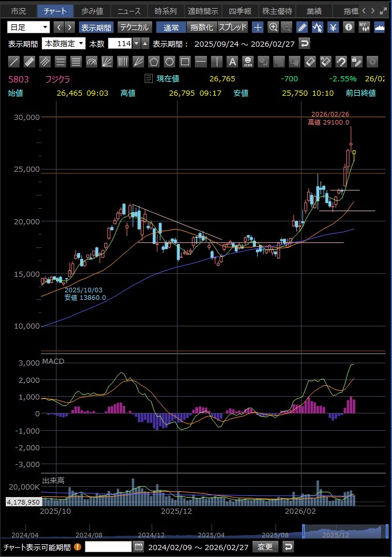The image size is (392, 557).
Task: Toggle the crosshair cursor button
Action: coord(258,27)
